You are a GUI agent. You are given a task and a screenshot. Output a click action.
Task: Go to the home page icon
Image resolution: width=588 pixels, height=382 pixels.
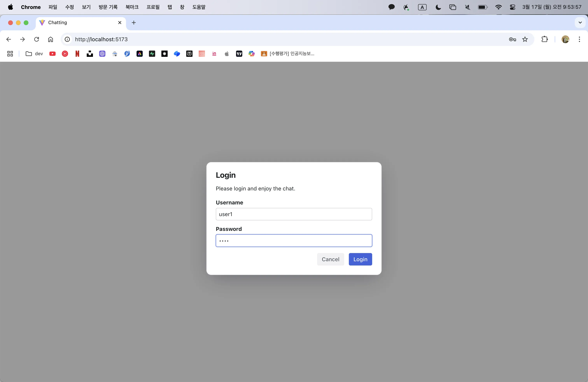tap(50, 39)
